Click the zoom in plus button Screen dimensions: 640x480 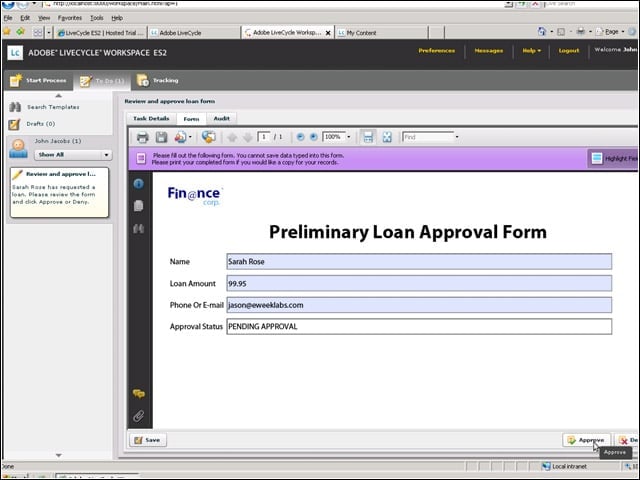coord(313,137)
